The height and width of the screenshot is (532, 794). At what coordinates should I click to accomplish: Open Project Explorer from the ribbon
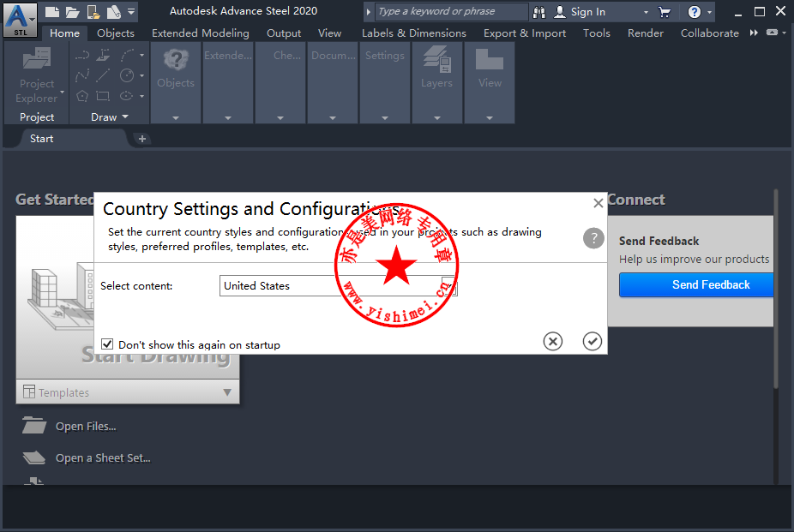pyautogui.click(x=37, y=75)
